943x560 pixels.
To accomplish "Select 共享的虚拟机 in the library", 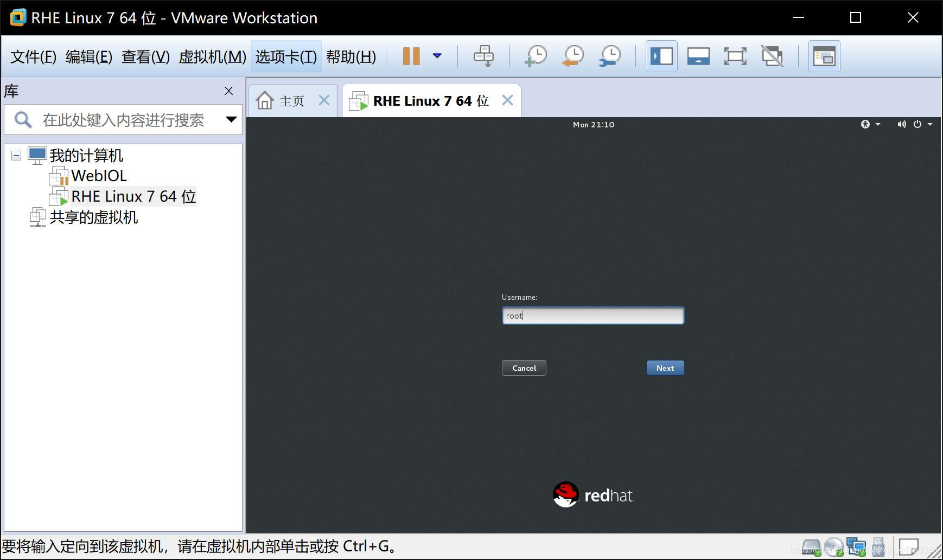I will tap(93, 217).
